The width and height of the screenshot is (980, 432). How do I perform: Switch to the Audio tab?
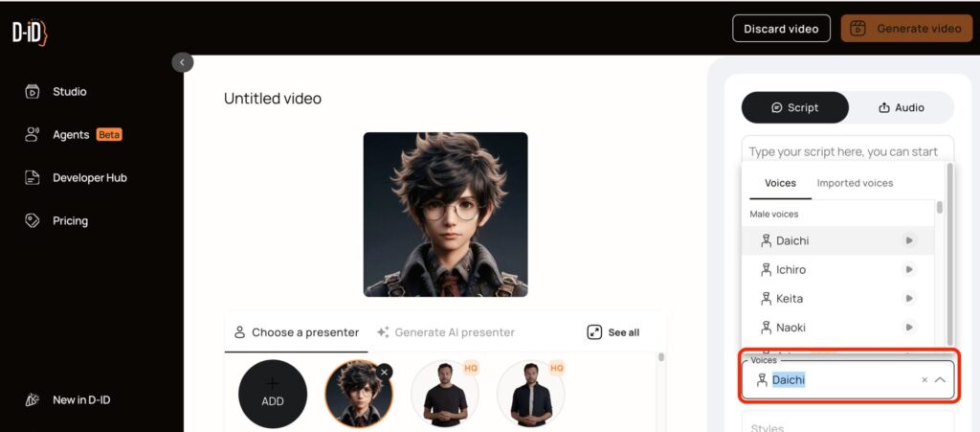pyautogui.click(x=902, y=107)
